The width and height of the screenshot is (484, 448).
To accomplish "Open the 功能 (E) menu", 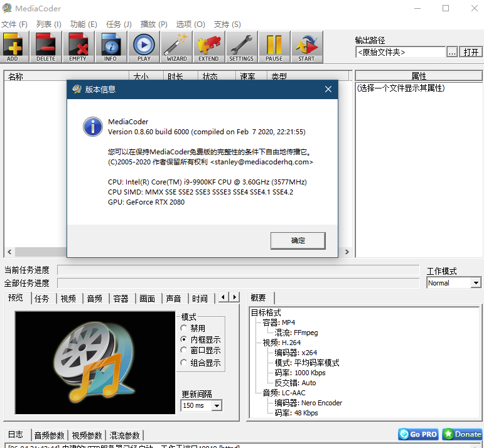I will [83, 24].
